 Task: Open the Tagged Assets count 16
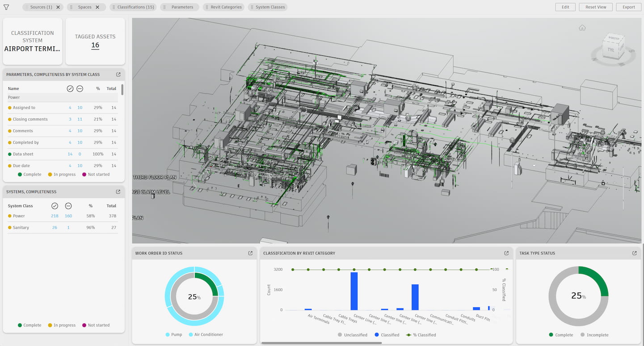pyautogui.click(x=95, y=45)
